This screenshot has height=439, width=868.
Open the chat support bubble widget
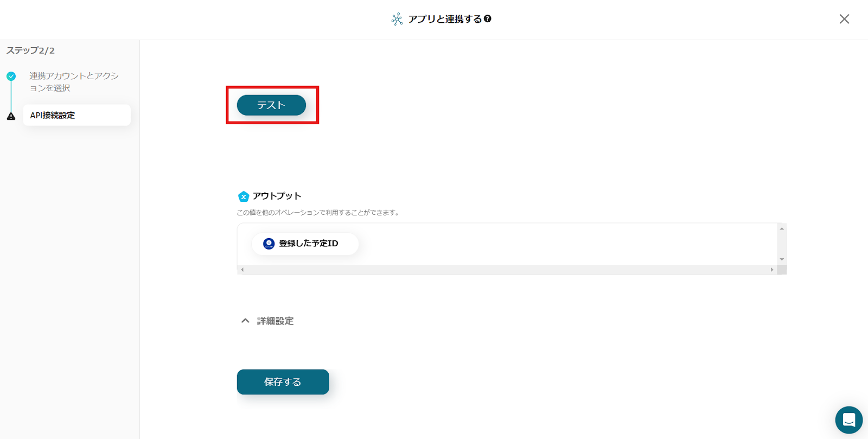tap(848, 419)
